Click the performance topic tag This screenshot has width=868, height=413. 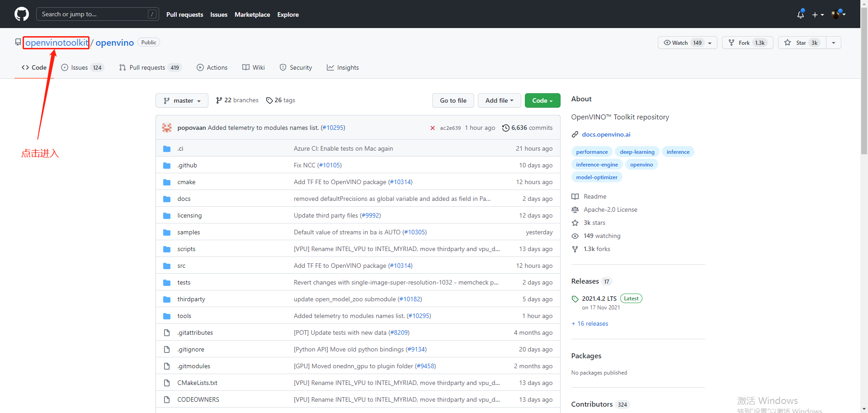tap(592, 152)
